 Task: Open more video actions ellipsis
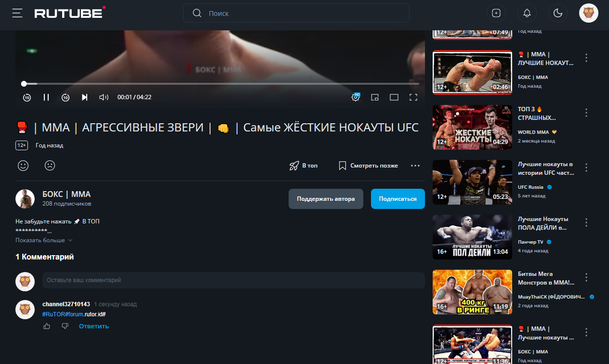pyautogui.click(x=415, y=166)
